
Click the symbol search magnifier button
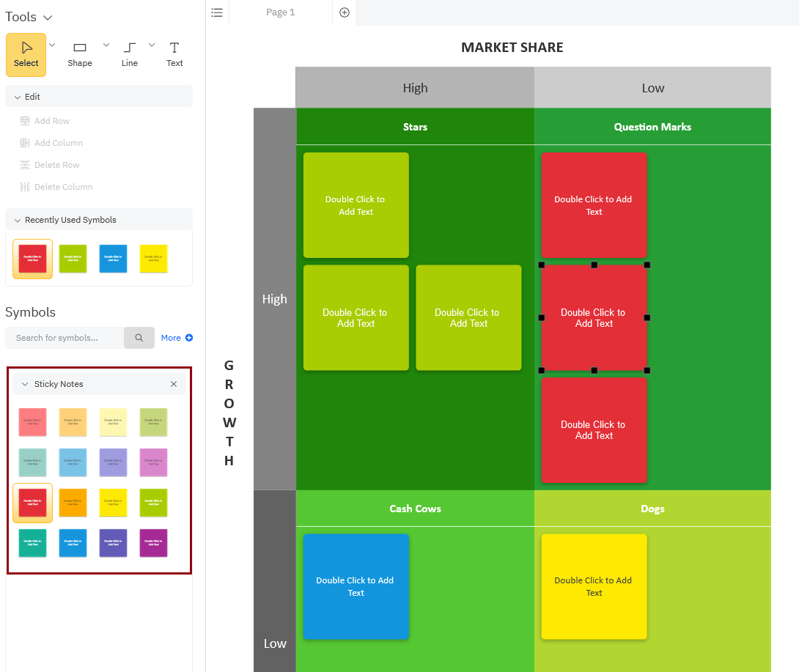139,338
